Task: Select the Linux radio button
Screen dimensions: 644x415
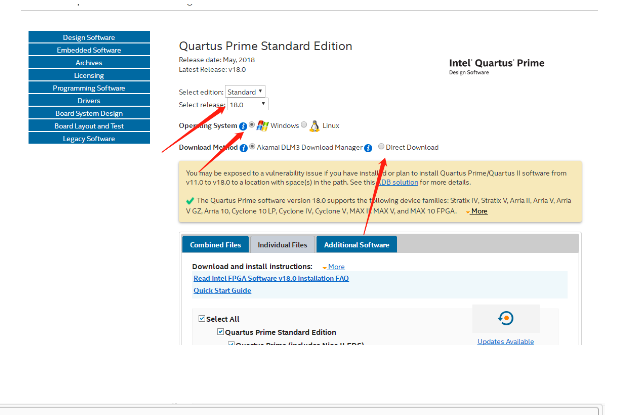Action: pos(304,124)
